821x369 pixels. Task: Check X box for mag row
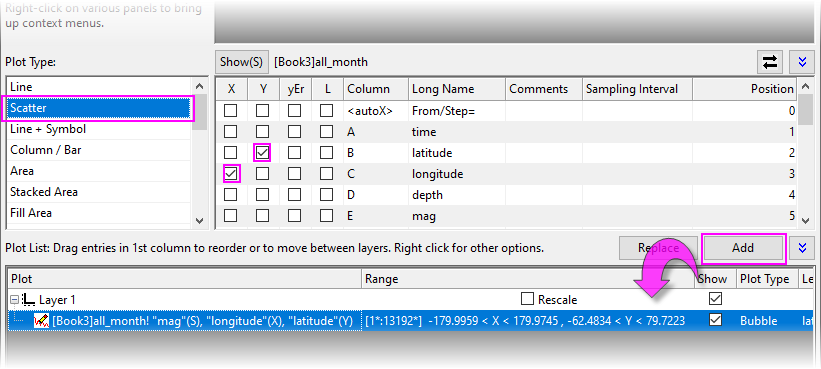coord(230,215)
